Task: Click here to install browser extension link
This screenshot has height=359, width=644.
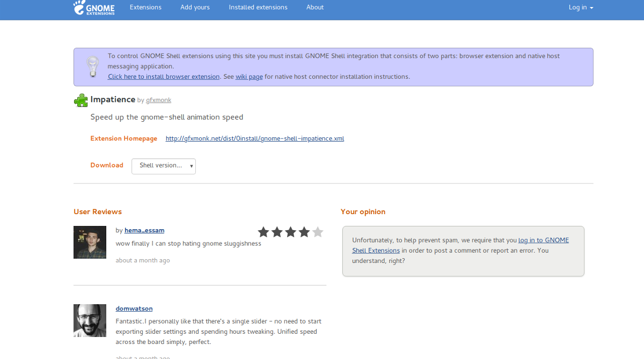Action: pyautogui.click(x=164, y=77)
